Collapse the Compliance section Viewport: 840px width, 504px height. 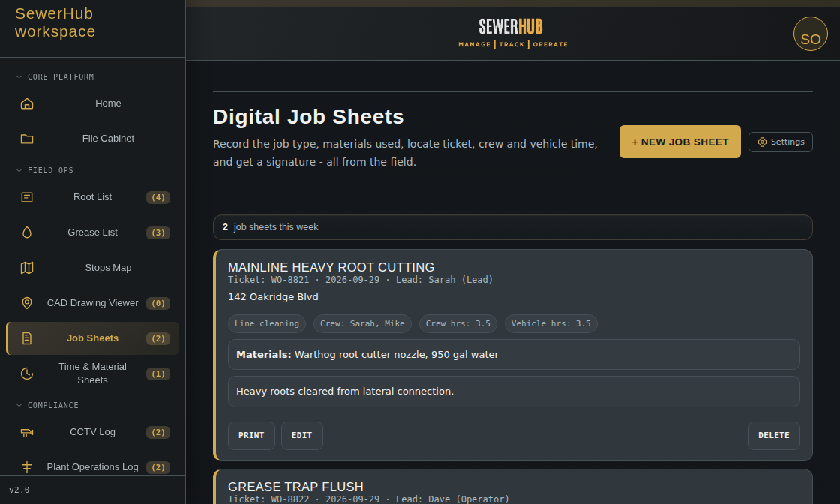[x=47, y=405]
